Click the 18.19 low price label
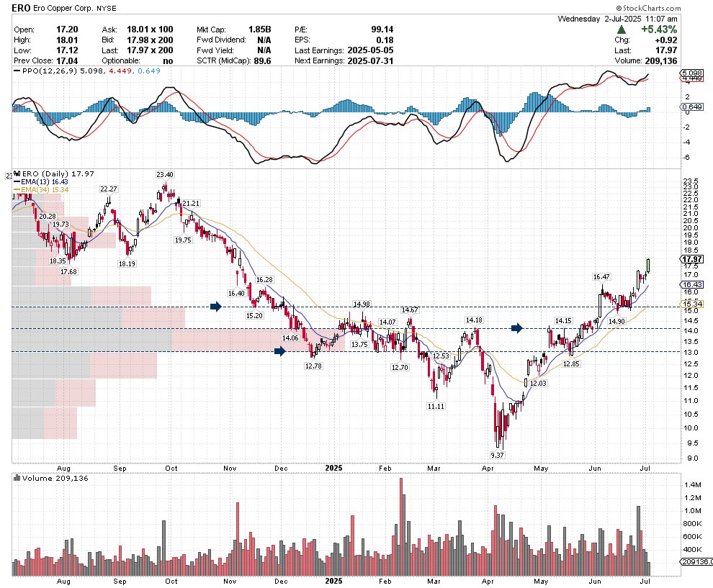 pyautogui.click(x=127, y=263)
